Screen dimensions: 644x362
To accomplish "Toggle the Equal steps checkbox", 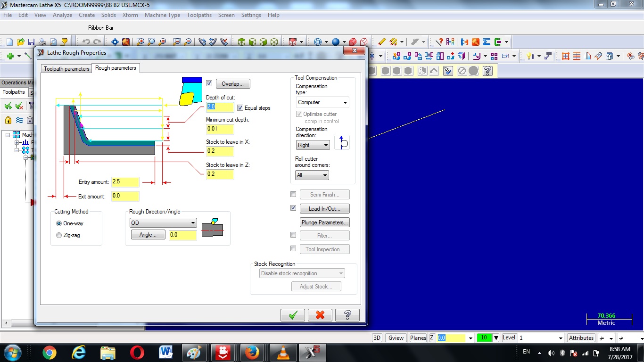I will [x=240, y=107].
